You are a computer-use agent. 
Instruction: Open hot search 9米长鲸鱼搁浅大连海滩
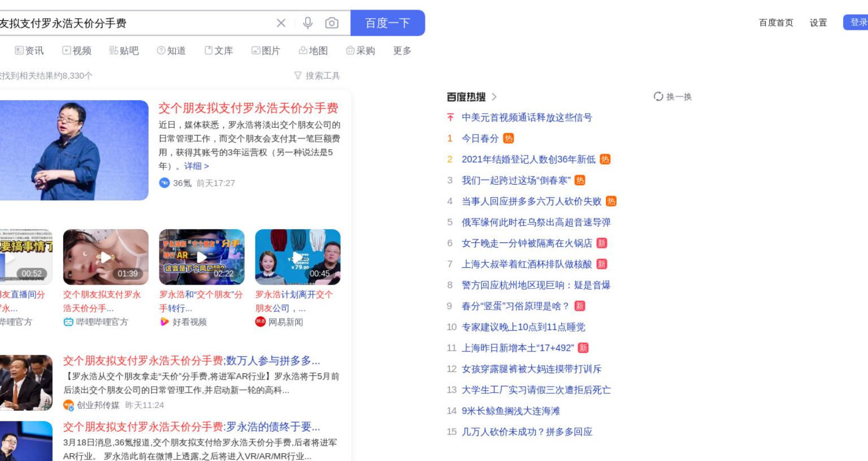click(x=511, y=411)
